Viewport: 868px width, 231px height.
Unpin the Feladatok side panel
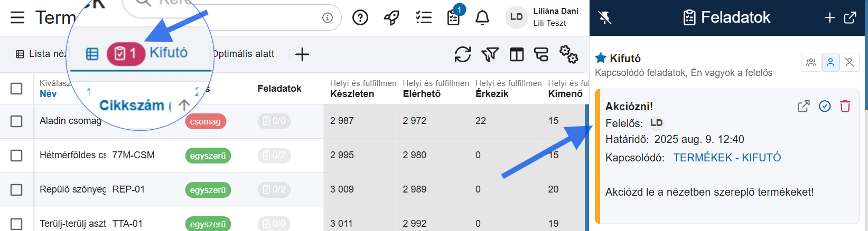coord(605,18)
